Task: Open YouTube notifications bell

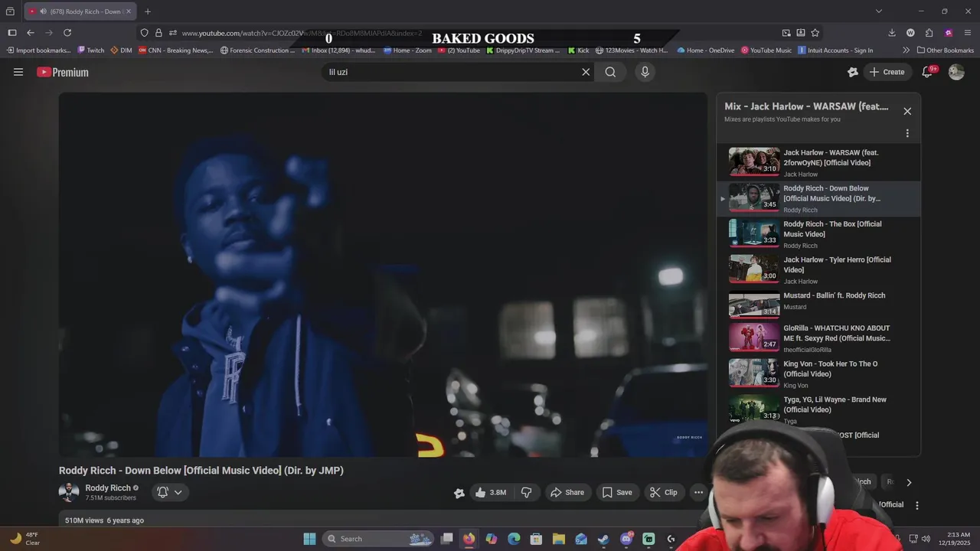Action: point(927,72)
